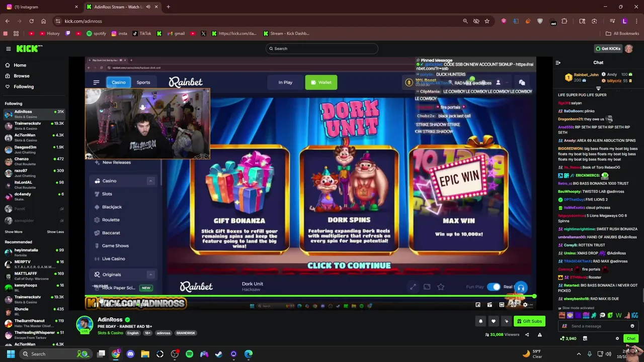Open the Kick hamburger sidebar menu
This screenshot has width=644, height=362.
9,49
